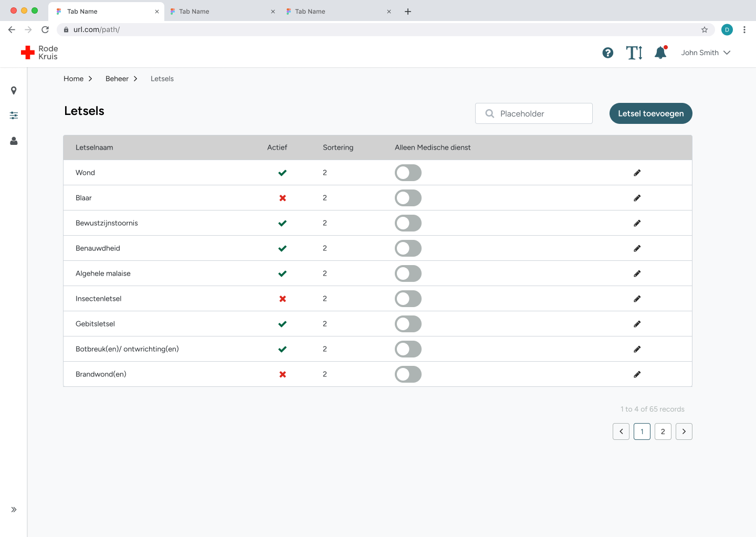The width and height of the screenshot is (756, 537).
Task: Go to pagination page 1
Action: click(x=642, y=431)
